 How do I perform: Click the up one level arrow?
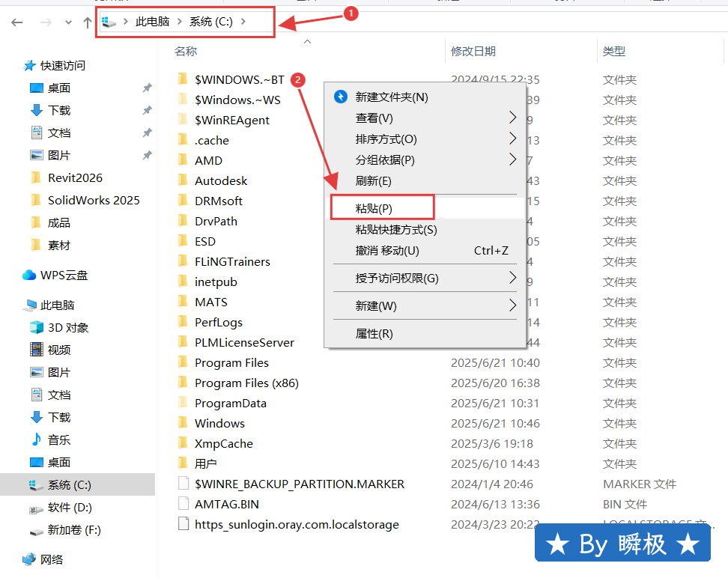point(88,22)
